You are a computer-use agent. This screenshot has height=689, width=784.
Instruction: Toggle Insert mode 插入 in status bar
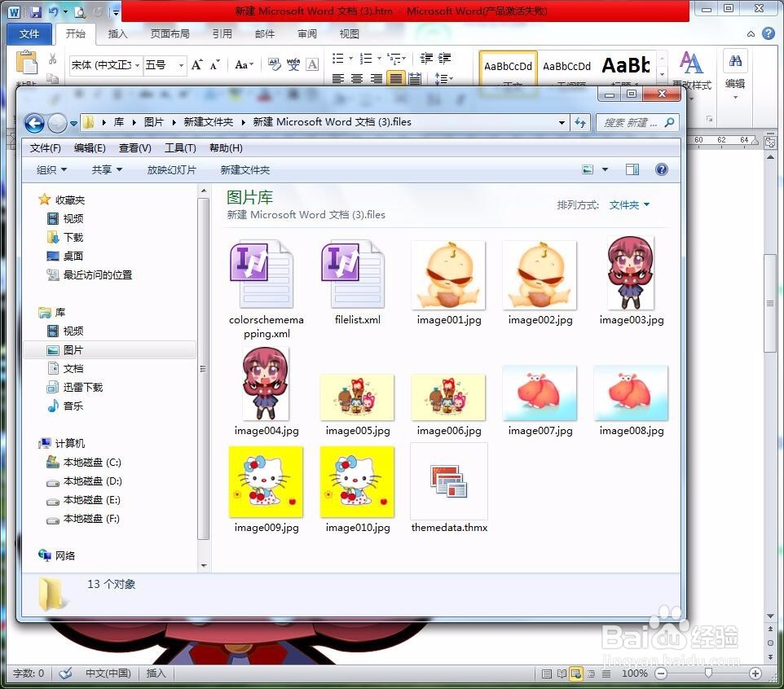[x=156, y=673]
